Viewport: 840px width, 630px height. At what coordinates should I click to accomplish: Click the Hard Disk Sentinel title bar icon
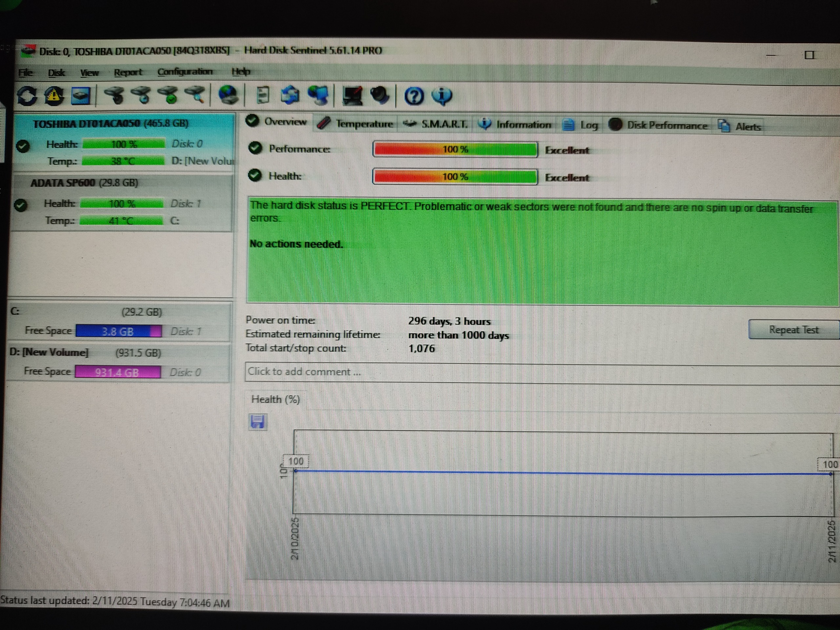[x=28, y=51]
